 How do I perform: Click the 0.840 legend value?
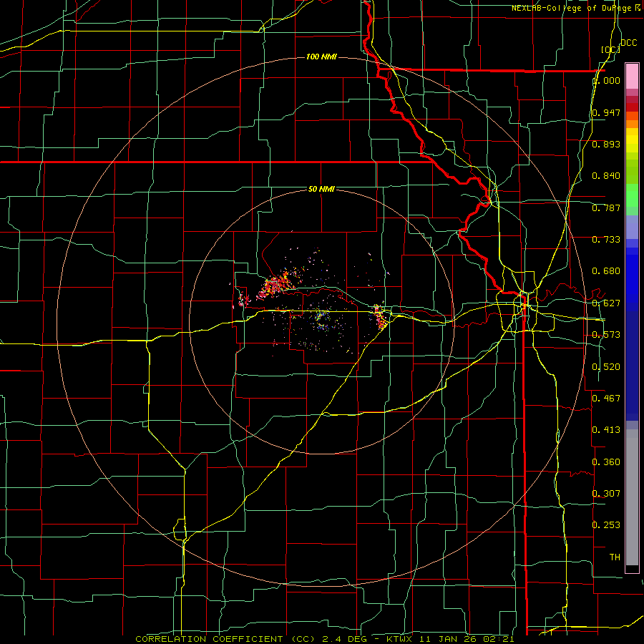[x=606, y=176]
